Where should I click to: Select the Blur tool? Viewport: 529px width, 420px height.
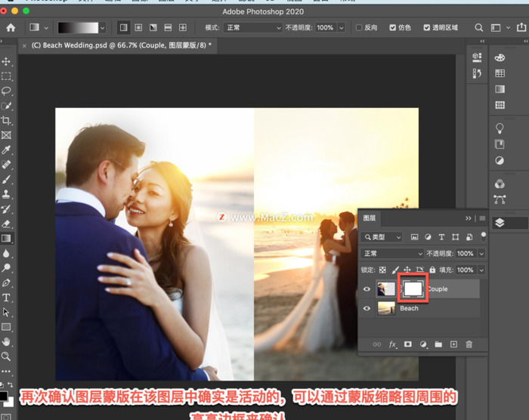tap(6, 253)
